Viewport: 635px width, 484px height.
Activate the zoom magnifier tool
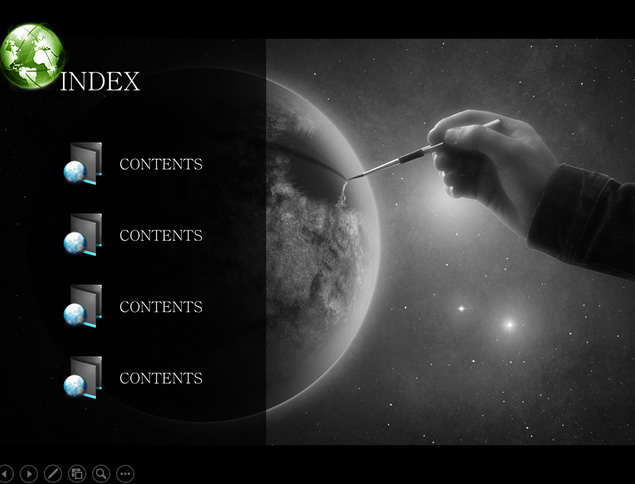coord(101,473)
